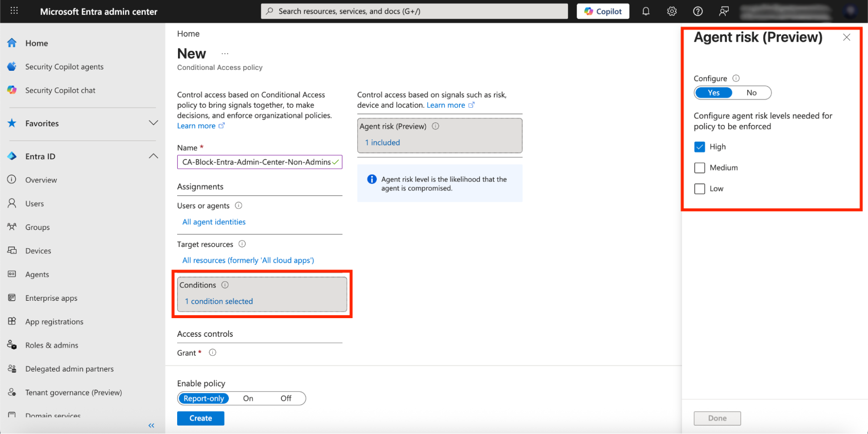Open the notifications bell

pyautogui.click(x=646, y=11)
